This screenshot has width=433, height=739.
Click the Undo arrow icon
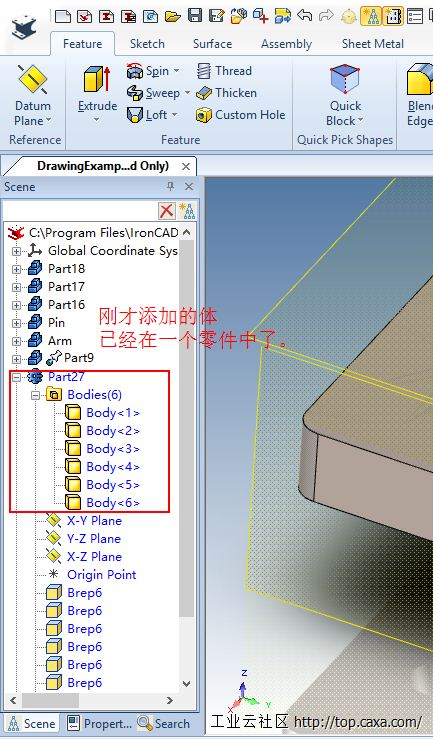tap(305, 16)
